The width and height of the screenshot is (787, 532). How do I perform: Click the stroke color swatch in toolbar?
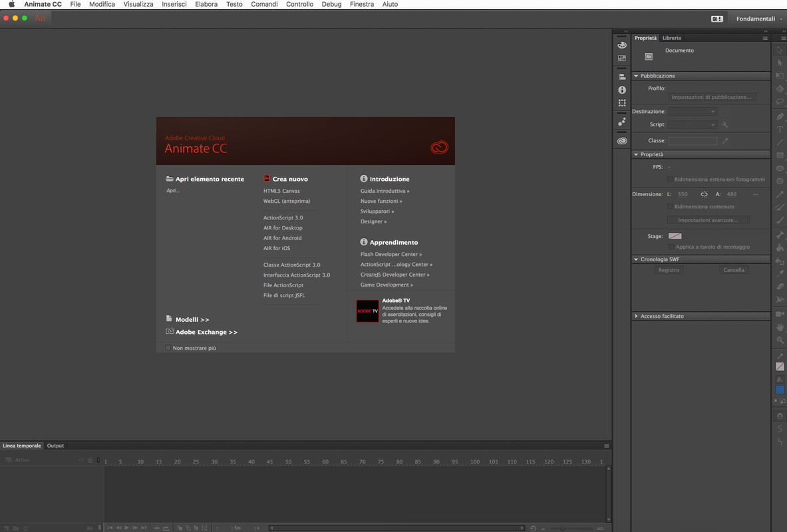tap(780, 367)
